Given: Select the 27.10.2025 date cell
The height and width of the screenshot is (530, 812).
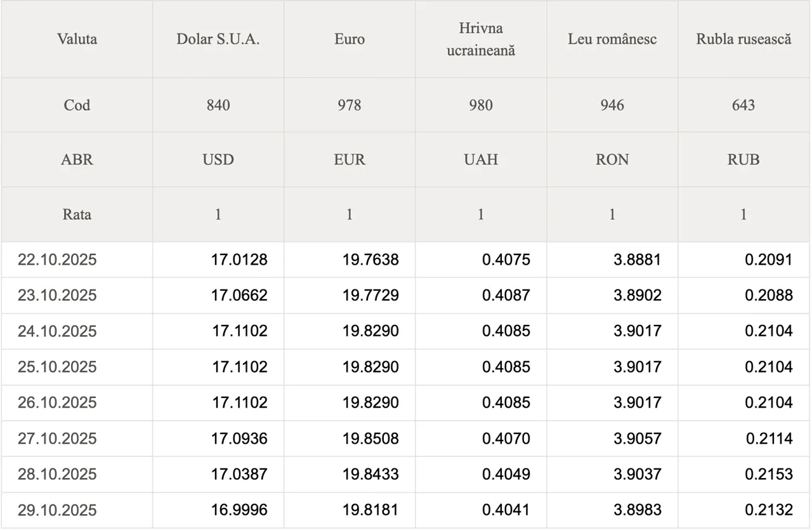Looking at the screenshot, I should tap(57, 438).
